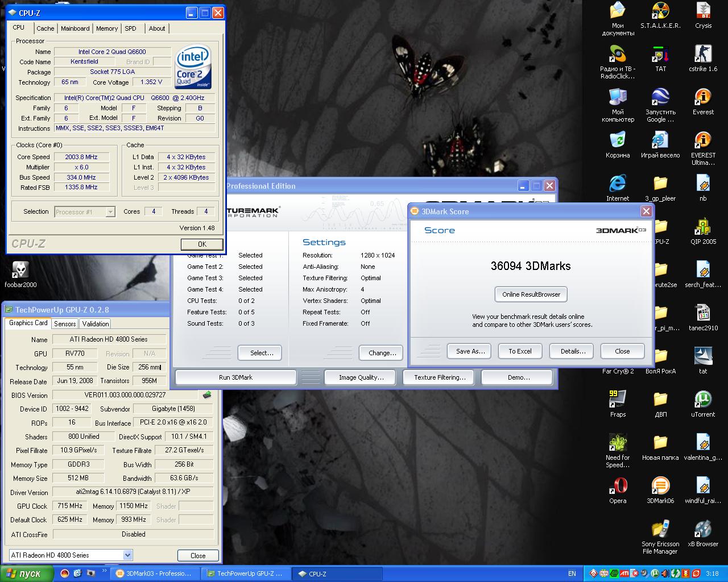
Task: Click Online ResultBrowser in 3DMark Score
Action: point(531,294)
